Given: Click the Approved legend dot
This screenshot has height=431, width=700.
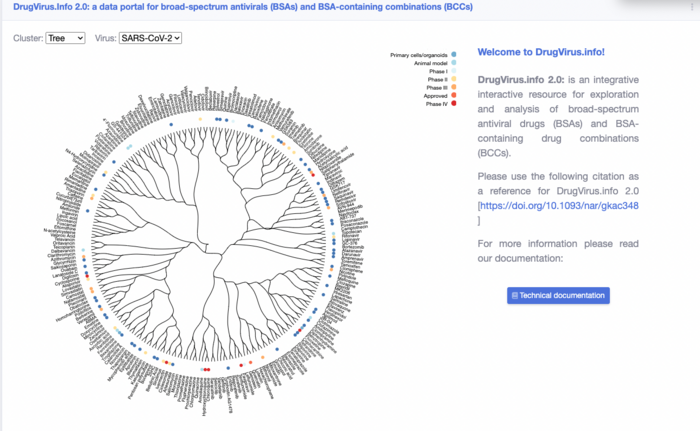Looking at the screenshot, I should (x=455, y=95).
